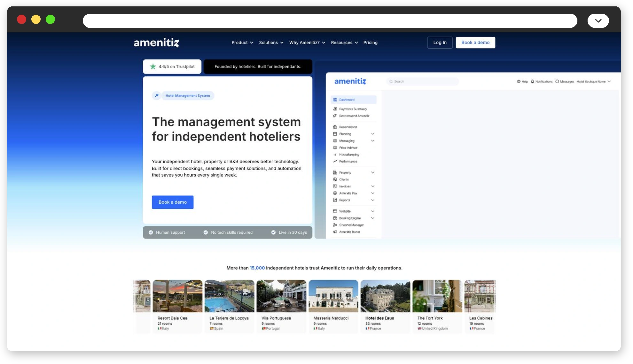This screenshot has width=633, height=364.
Task: Expand the Why Amenitiz? menu
Action: [307, 42]
